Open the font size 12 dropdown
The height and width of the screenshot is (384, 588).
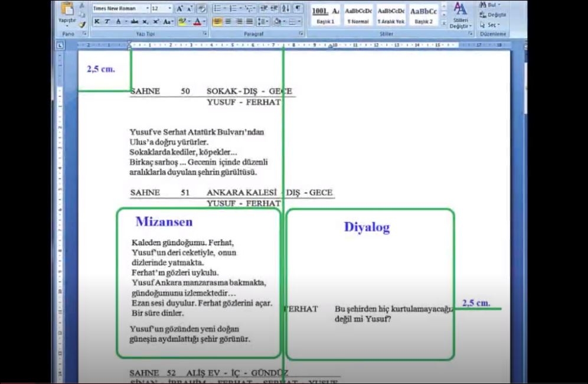161,9
